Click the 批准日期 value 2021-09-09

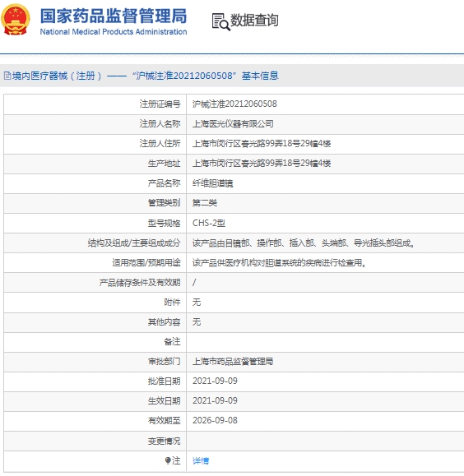215,381
